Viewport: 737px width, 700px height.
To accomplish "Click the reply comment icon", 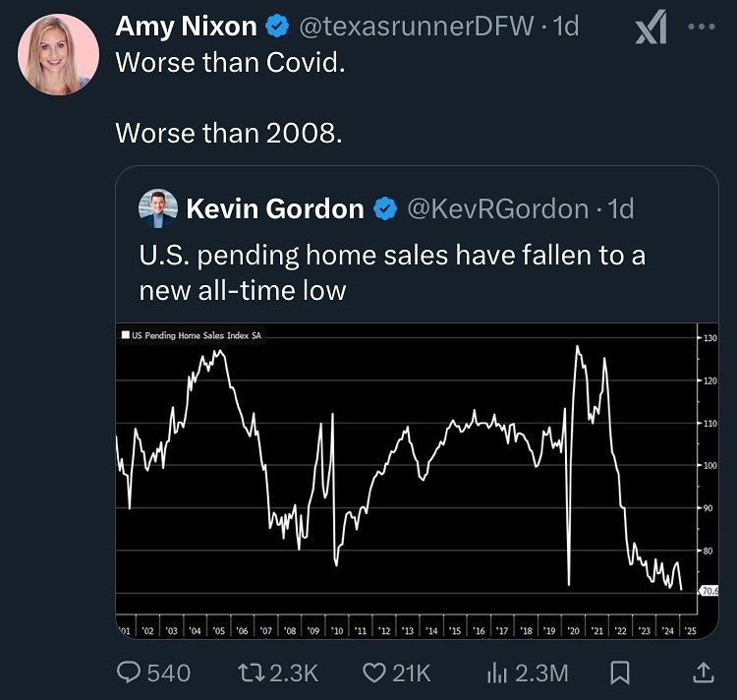I will pyautogui.click(x=131, y=672).
